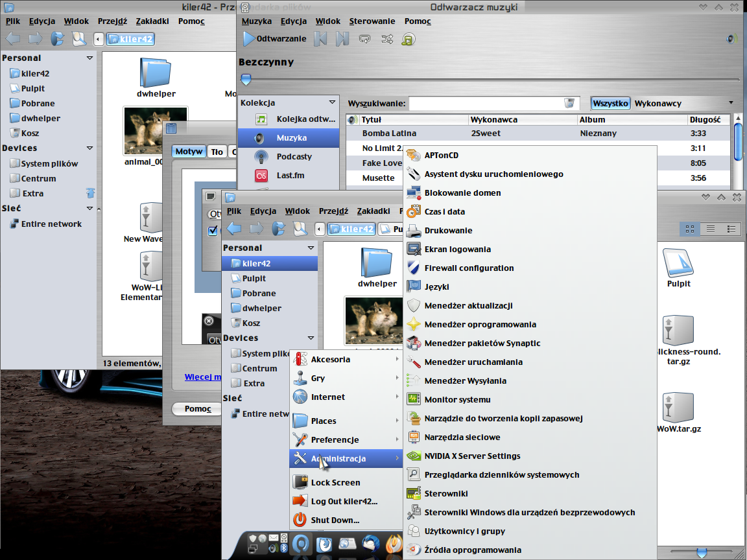Image resolution: width=747 pixels, height=560 pixels.
Task: Open NVIDIA X Server Settings
Action: tap(530, 456)
